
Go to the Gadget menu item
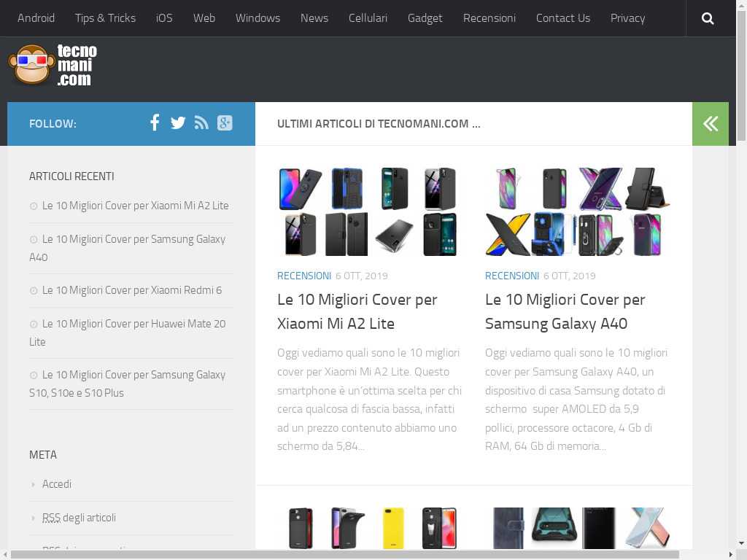pos(425,18)
